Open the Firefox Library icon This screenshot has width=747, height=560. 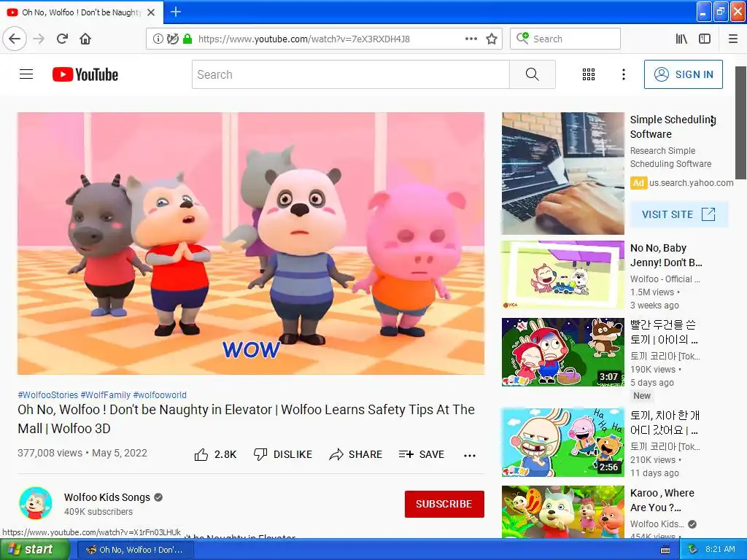point(681,39)
